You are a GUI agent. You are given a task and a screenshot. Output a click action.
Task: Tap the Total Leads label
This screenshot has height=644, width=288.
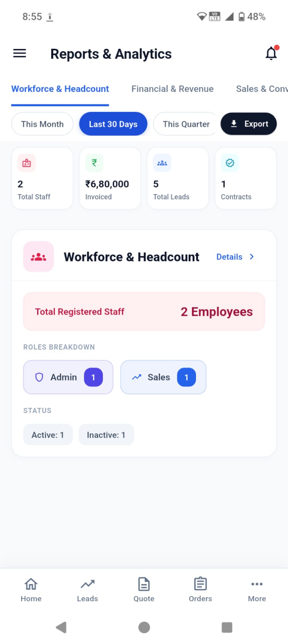[171, 197]
